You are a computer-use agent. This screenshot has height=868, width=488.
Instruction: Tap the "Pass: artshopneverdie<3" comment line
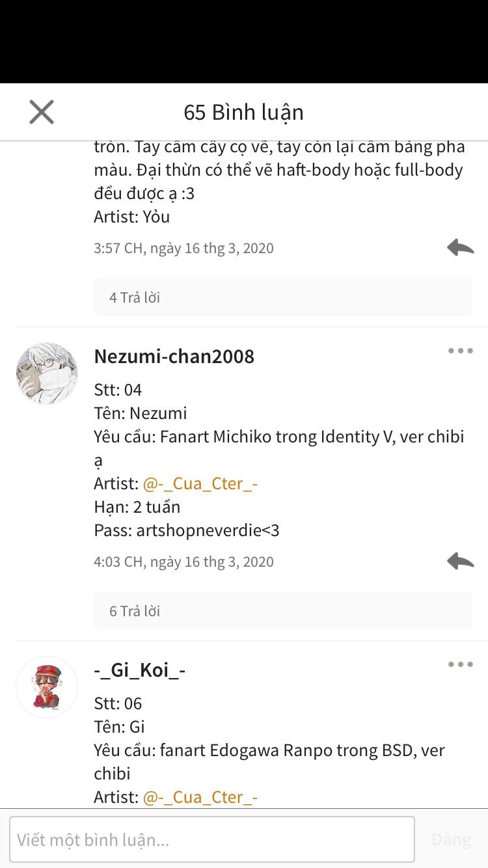click(x=187, y=530)
